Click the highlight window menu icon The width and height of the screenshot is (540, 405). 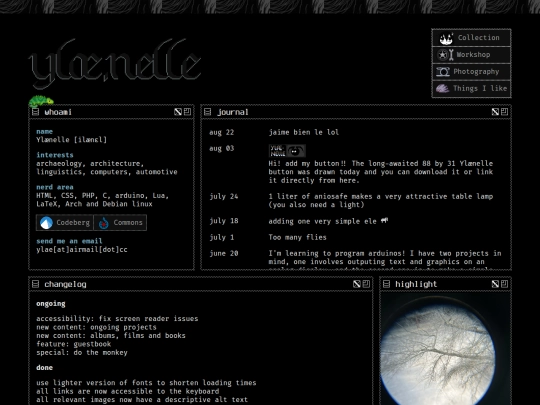pyautogui.click(x=386, y=284)
